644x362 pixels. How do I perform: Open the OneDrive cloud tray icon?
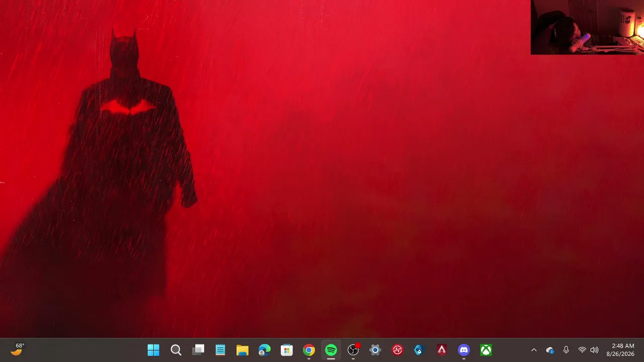click(x=550, y=350)
